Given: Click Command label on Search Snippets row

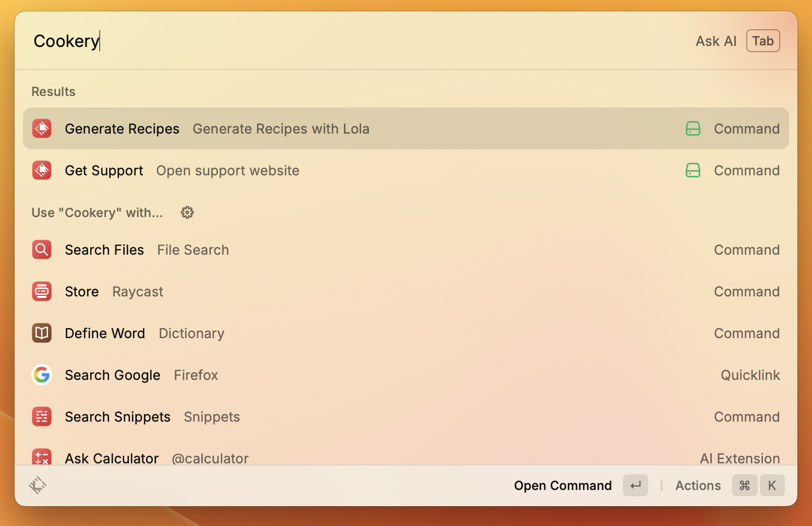Looking at the screenshot, I should coord(747,416).
